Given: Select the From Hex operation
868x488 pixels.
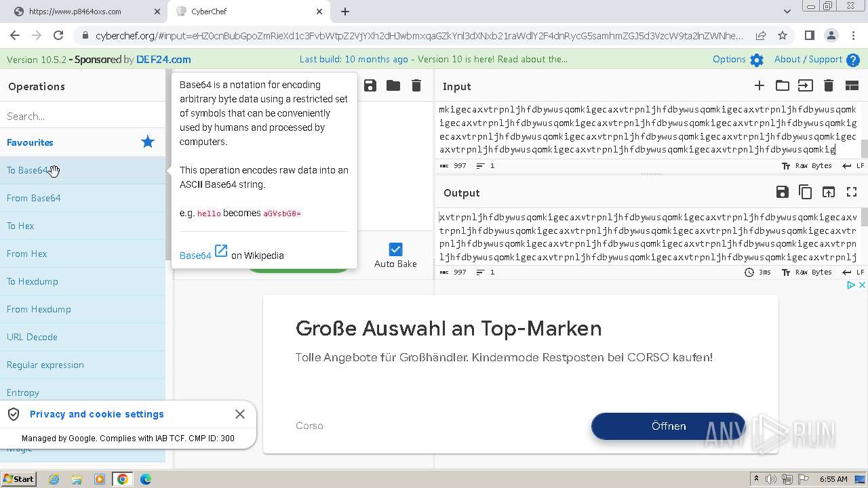Looking at the screenshot, I should pos(83,253).
